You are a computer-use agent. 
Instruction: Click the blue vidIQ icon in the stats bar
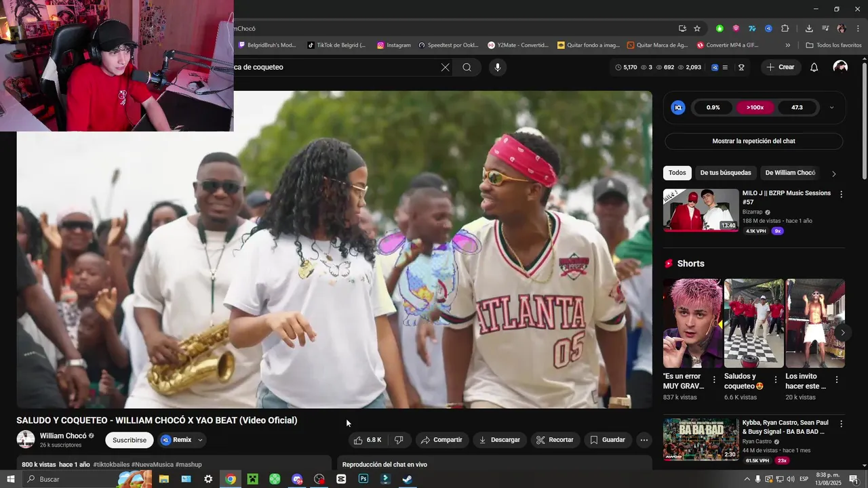click(715, 67)
